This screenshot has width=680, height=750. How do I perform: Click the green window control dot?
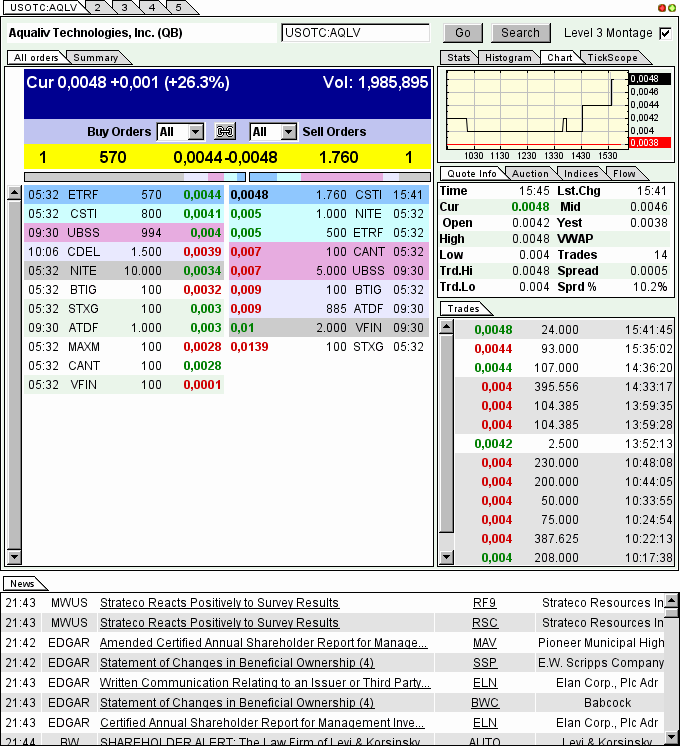(x=670, y=8)
